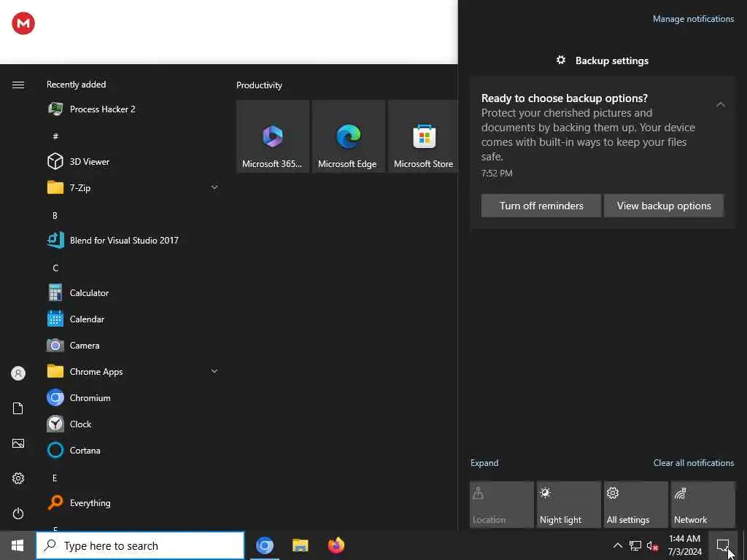Open the user account icon in Start

[18, 373]
